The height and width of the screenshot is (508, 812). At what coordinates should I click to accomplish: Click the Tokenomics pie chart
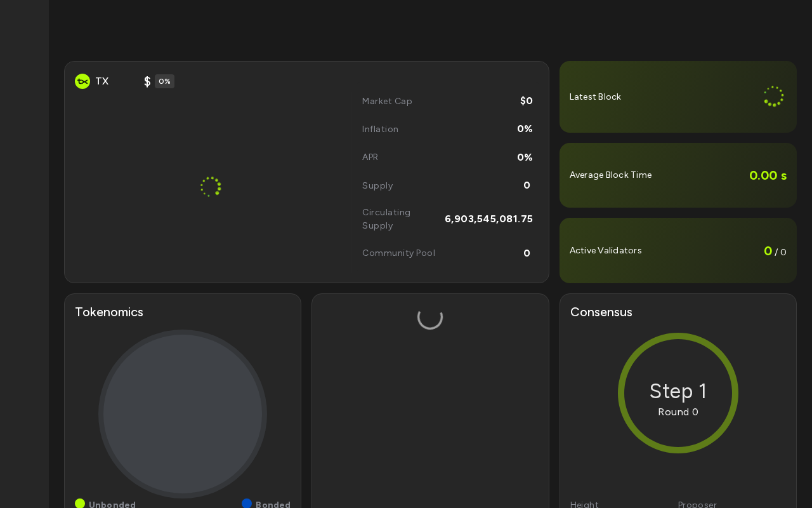183,414
